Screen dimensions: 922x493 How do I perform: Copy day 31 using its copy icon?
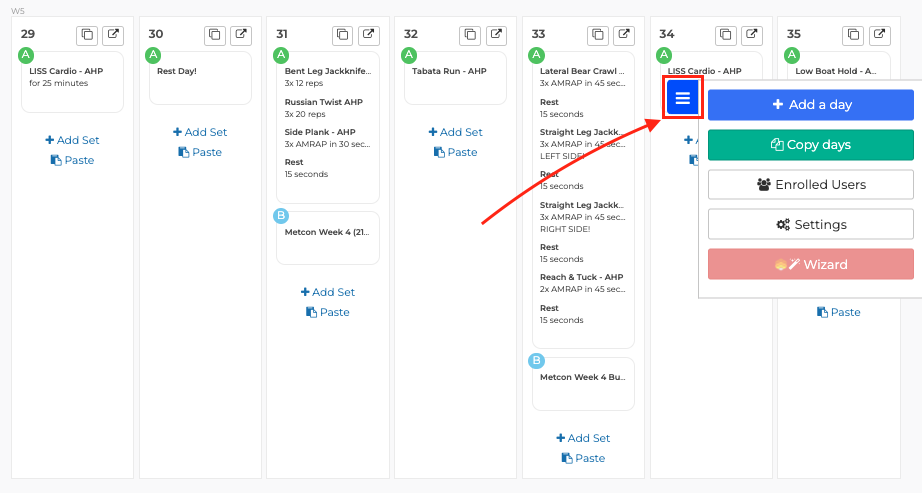click(343, 35)
